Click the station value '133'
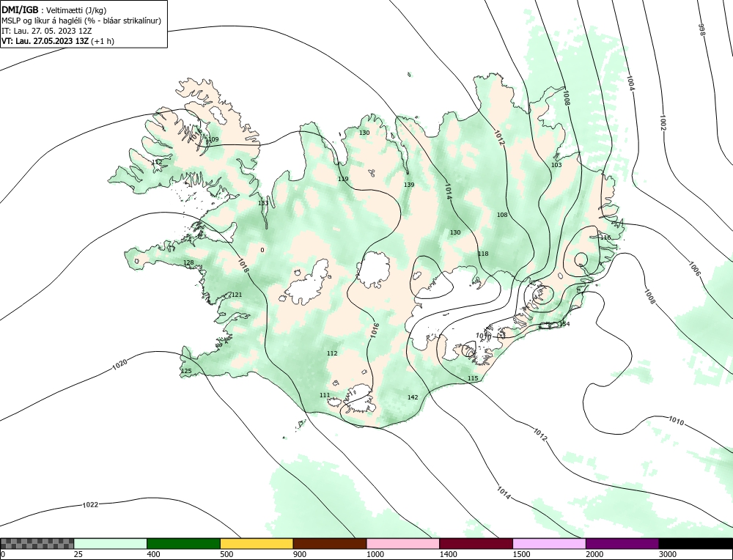The height and width of the screenshot is (560, 733). point(263,203)
